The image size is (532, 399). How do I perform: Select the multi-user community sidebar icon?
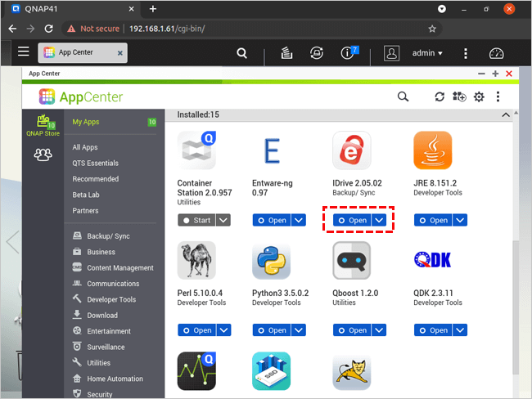click(43, 155)
